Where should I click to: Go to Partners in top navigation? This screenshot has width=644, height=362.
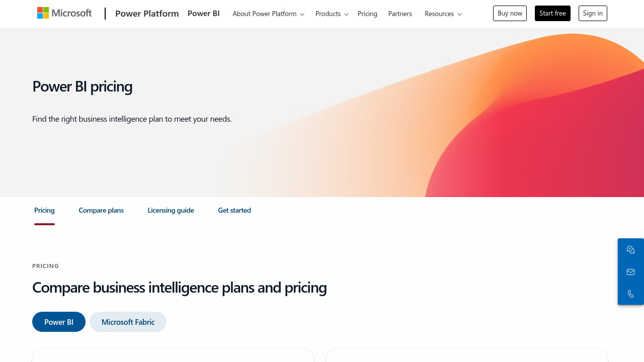400,14
